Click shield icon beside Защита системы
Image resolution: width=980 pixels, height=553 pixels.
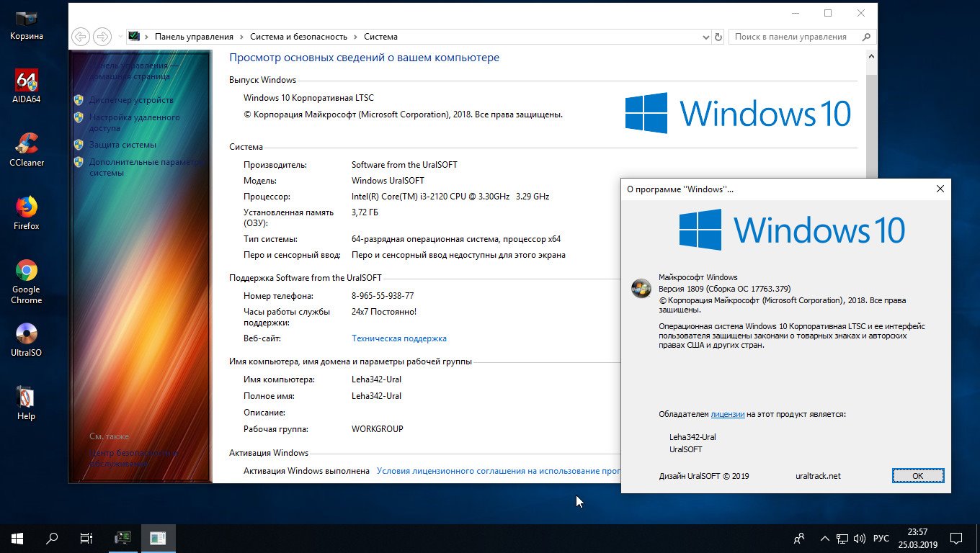pyautogui.click(x=79, y=145)
